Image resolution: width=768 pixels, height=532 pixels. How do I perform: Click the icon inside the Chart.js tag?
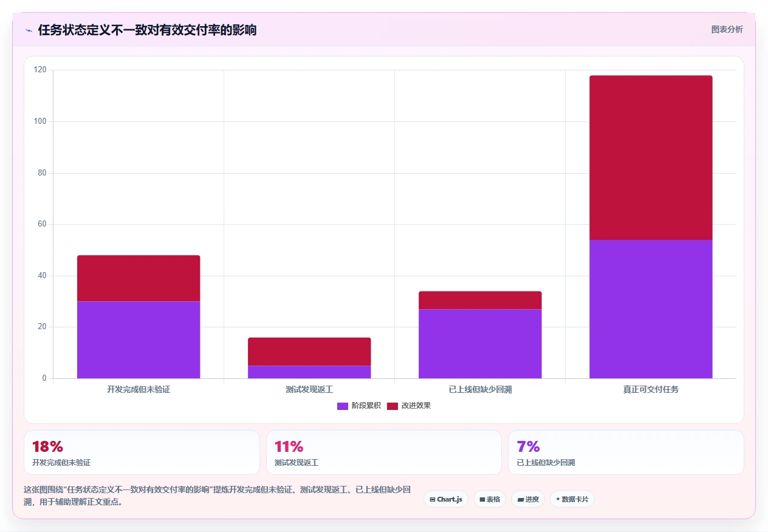[x=432, y=499]
